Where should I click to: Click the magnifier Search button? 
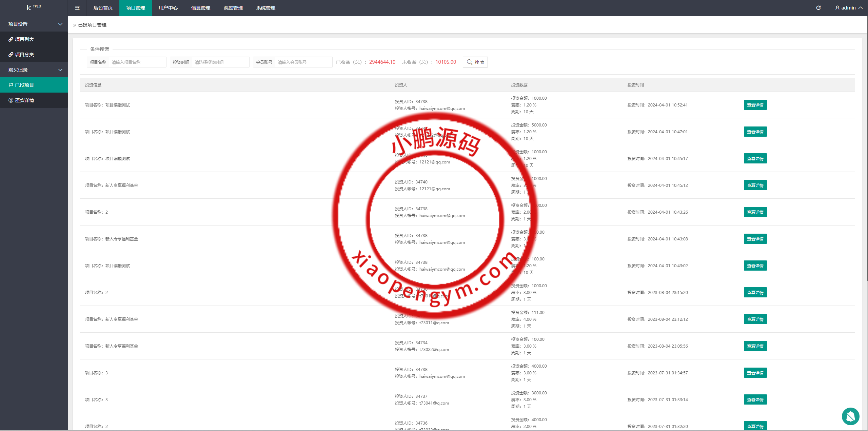475,62
